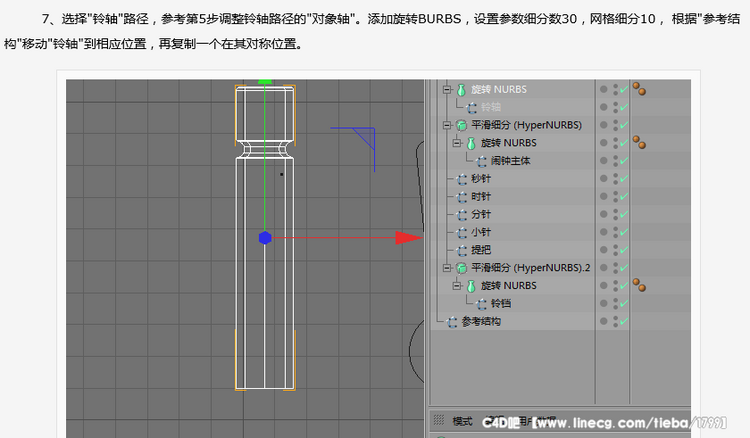Image resolution: width=750 pixels, height=438 pixels.
Task: Click the spline icon beside 参考结构
Action: click(x=452, y=322)
